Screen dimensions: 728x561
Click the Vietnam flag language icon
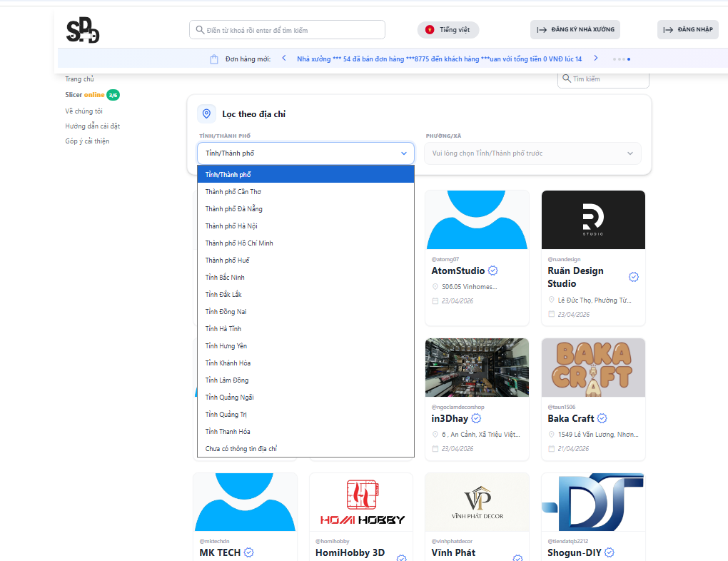pos(430,30)
